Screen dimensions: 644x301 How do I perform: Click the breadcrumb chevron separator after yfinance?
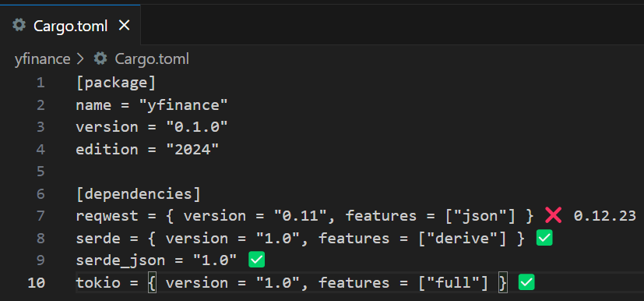coord(80,59)
